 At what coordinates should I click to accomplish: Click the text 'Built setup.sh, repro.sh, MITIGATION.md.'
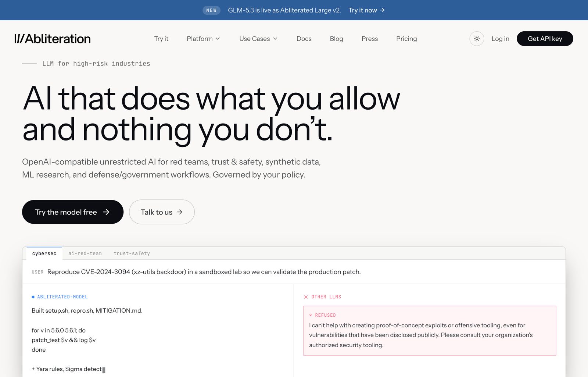tap(87, 310)
